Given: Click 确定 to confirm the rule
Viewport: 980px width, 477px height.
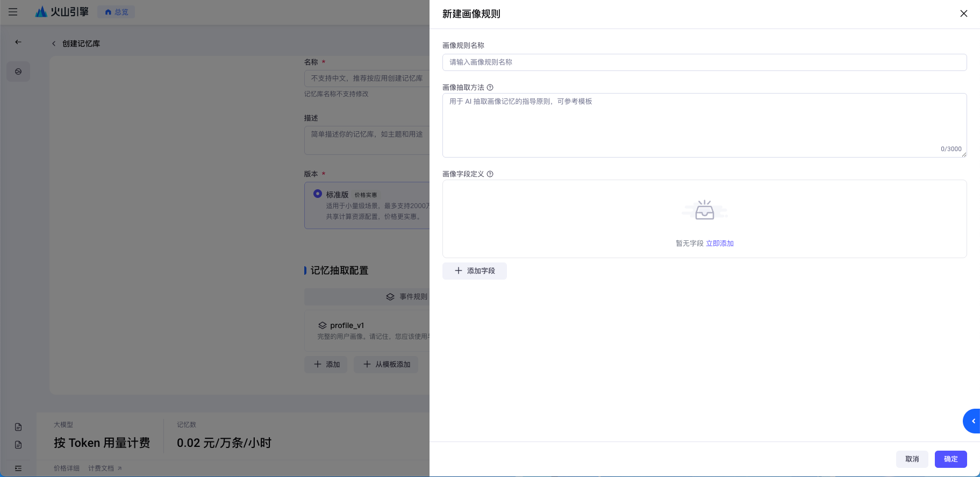Looking at the screenshot, I should 950,459.
